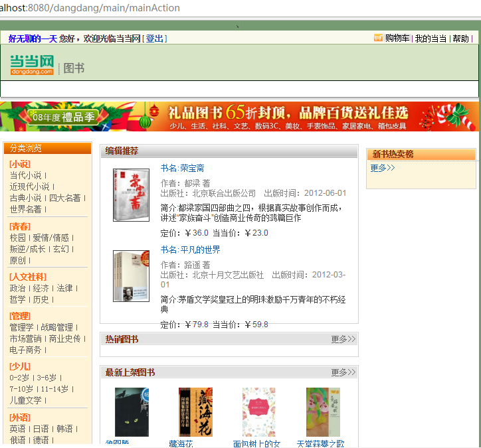
Task: Select 英语 category
Action: pos(17,429)
